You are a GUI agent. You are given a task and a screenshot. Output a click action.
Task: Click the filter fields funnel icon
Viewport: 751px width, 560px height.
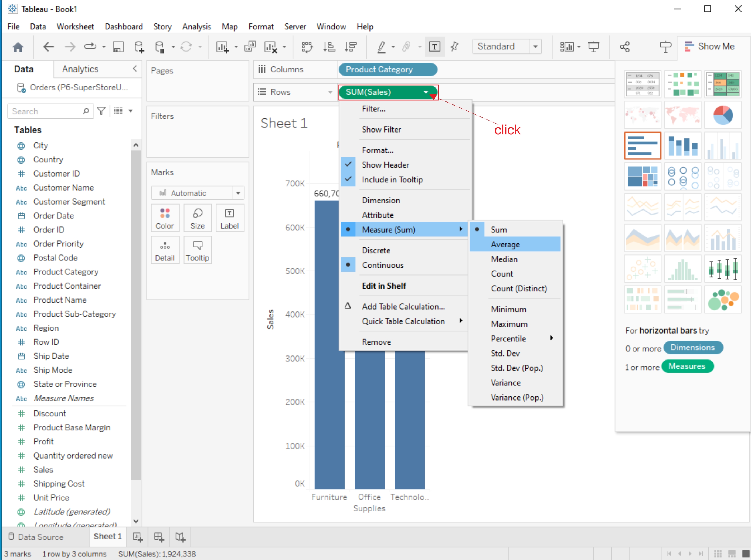(x=101, y=111)
